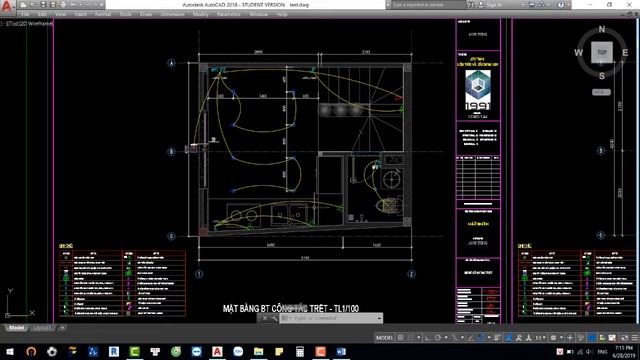Toggle isometric drafting in status bar
The height and width of the screenshot is (360, 640).
click(x=454, y=338)
